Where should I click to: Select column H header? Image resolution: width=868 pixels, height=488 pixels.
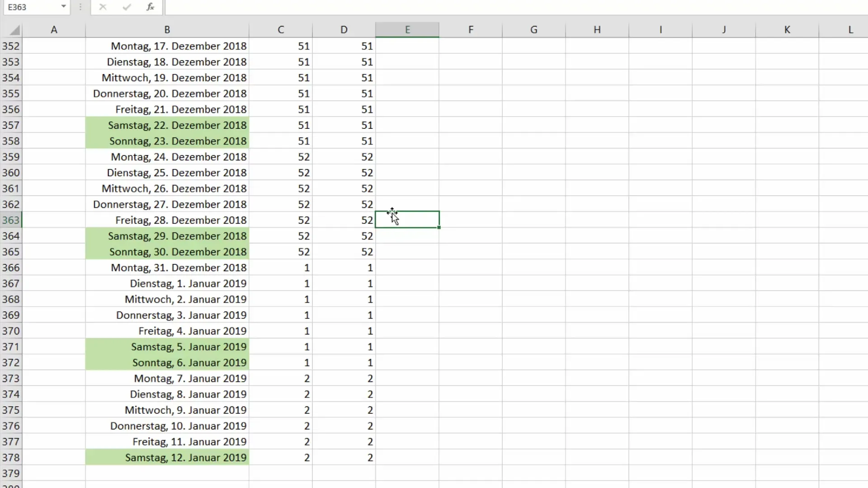(597, 30)
